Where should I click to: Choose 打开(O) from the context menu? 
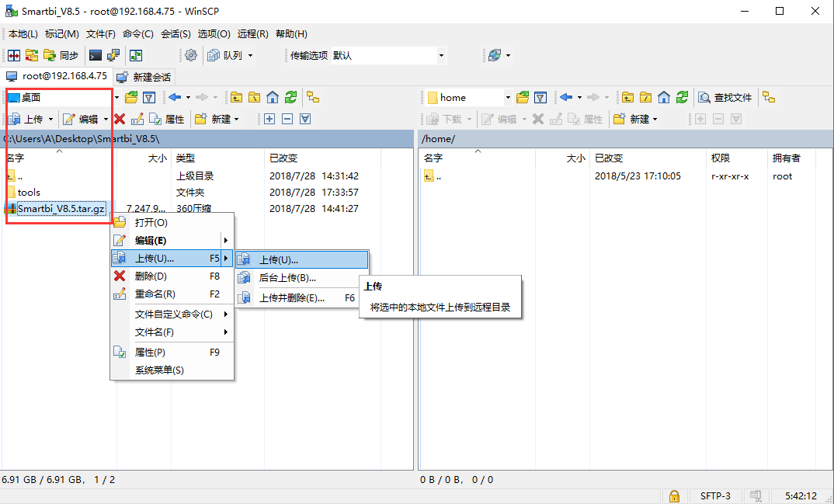172,222
